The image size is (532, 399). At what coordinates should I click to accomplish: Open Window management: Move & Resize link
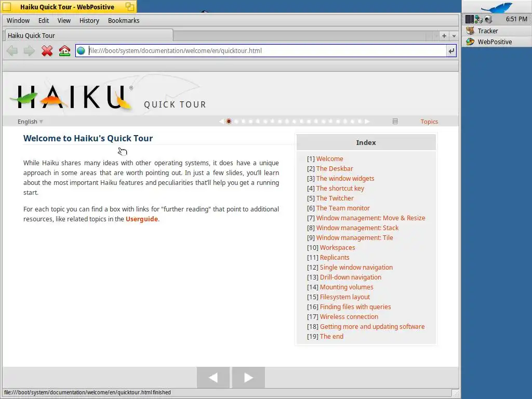click(x=370, y=218)
